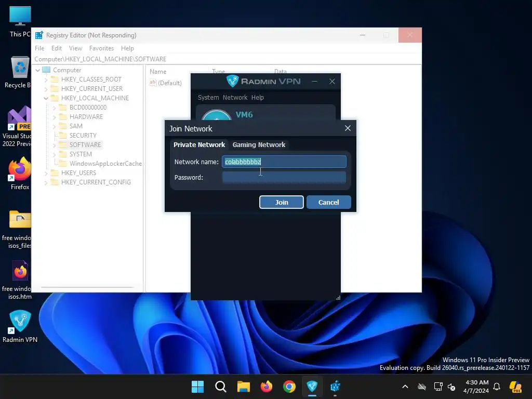Click the Name column header
The height and width of the screenshot is (399, 532).
(158, 72)
